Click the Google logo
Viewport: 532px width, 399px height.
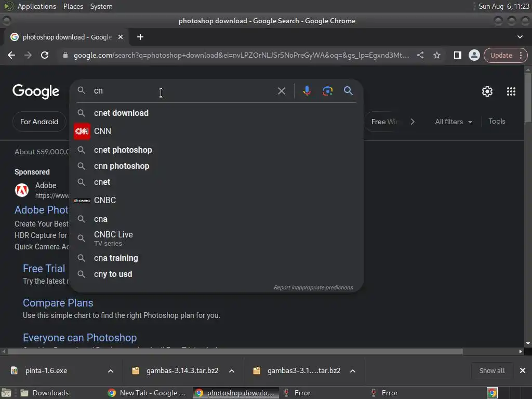[36, 91]
